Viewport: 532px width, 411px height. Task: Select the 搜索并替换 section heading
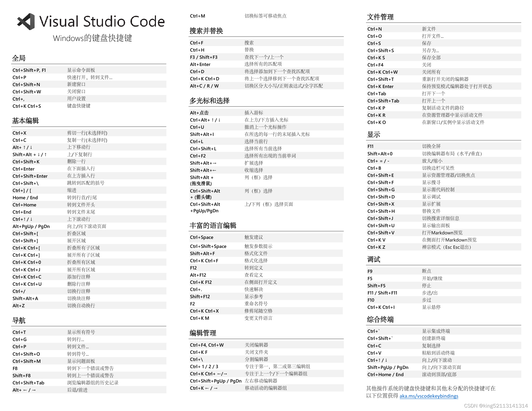point(206,31)
